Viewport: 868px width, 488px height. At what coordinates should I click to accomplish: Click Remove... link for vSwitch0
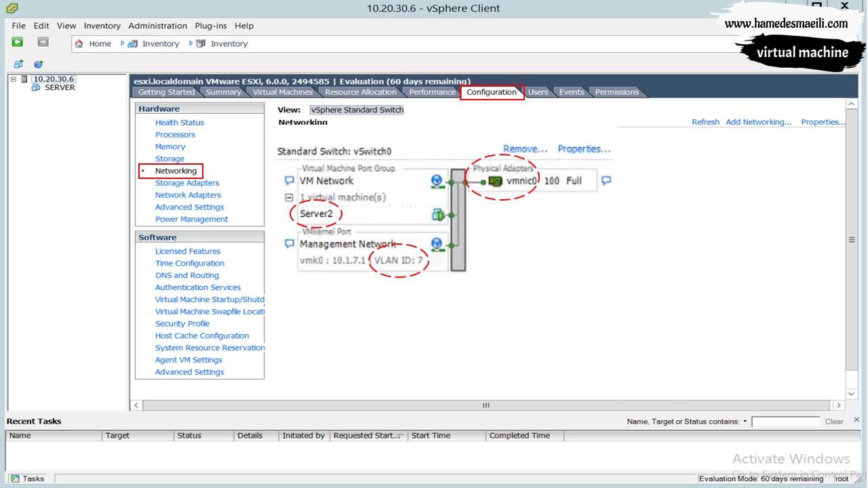click(526, 149)
